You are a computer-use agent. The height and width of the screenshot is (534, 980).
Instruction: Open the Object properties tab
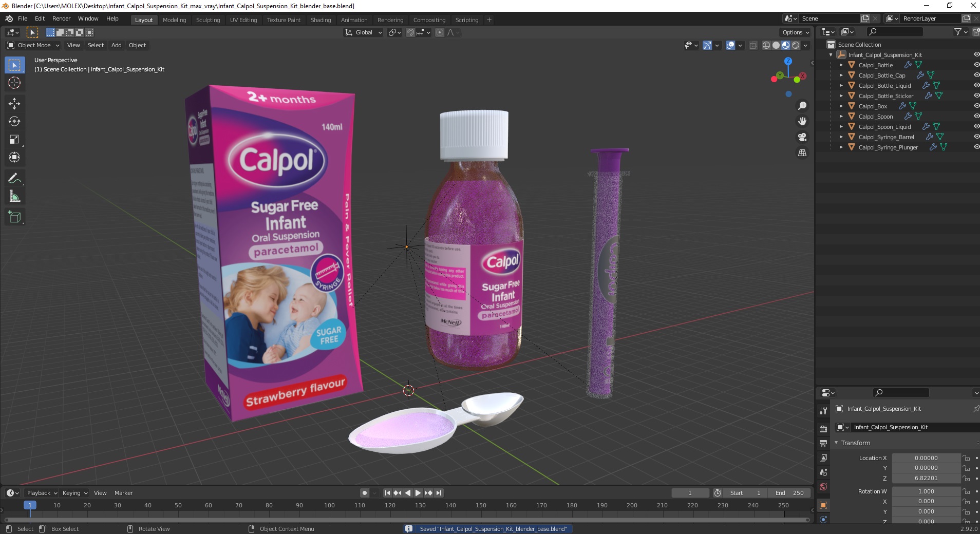(823, 505)
